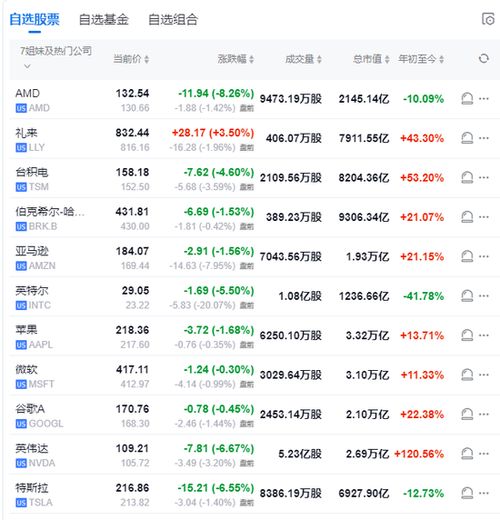Click TSLA change -15.21 (-6.55%)

[x=216, y=488]
